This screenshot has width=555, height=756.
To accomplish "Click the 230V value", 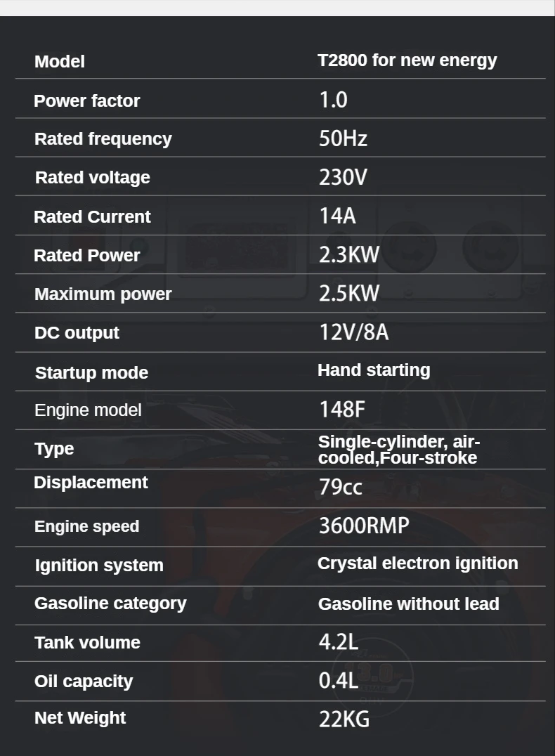I will point(343,177).
